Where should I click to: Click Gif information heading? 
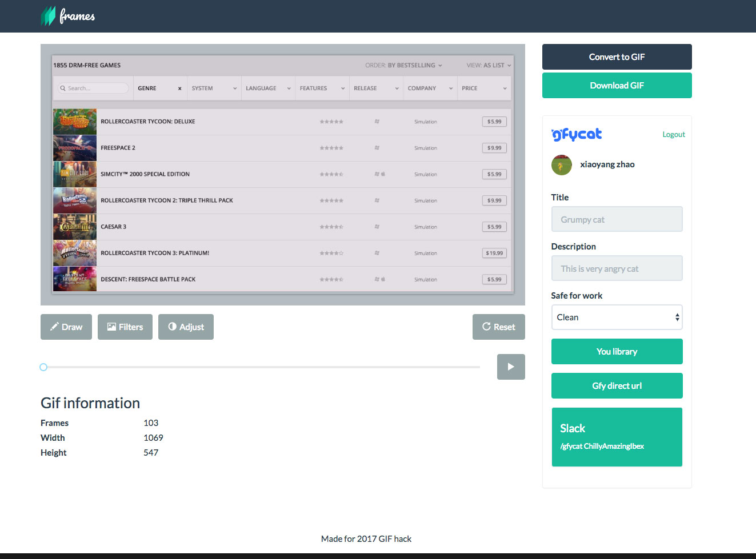pyautogui.click(x=90, y=403)
